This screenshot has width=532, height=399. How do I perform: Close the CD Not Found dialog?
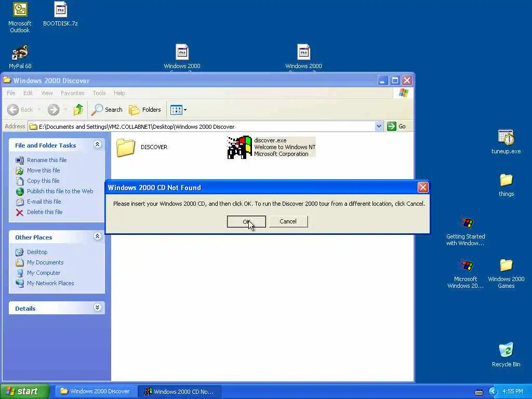pos(423,187)
